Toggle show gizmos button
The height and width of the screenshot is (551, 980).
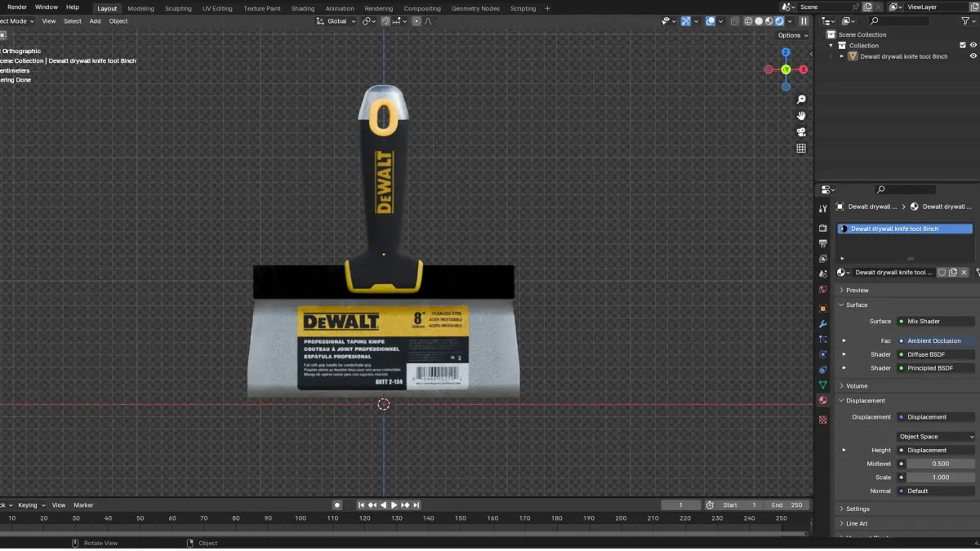point(686,21)
